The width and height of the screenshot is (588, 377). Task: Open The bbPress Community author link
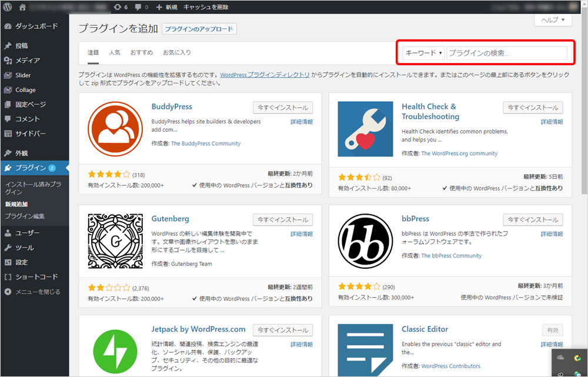coord(451,255)
